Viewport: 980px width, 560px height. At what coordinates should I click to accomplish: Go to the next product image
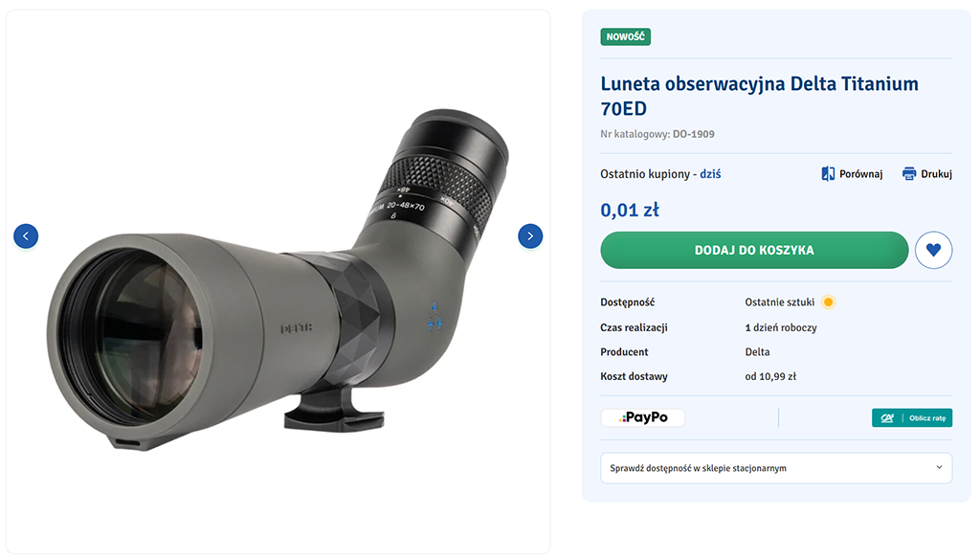[x=530, y=235]
